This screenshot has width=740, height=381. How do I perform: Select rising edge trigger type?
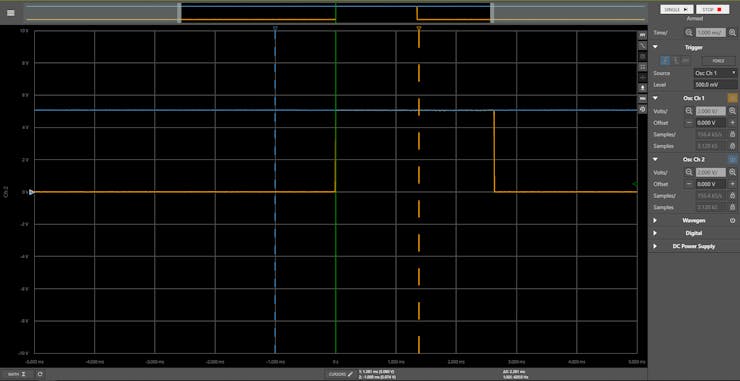tap(665, 61)
